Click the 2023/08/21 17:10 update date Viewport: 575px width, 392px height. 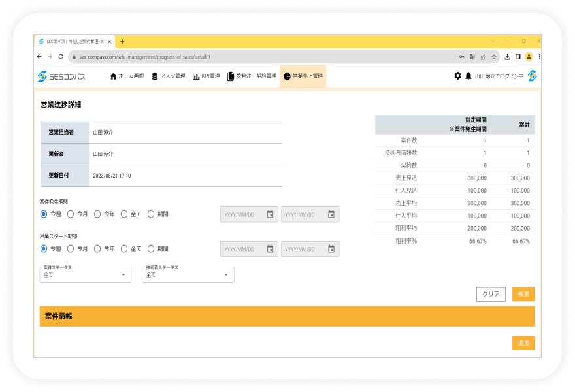[112, 176]
